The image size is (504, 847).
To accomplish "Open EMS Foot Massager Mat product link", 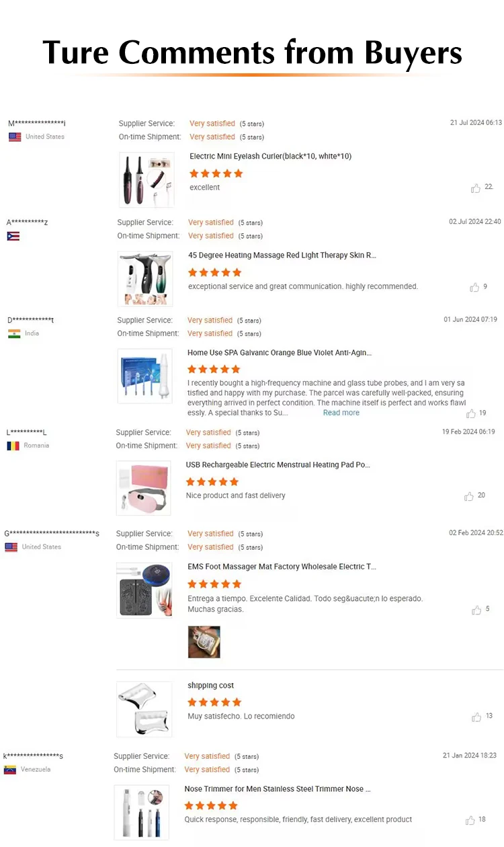I will pos(282,567).
